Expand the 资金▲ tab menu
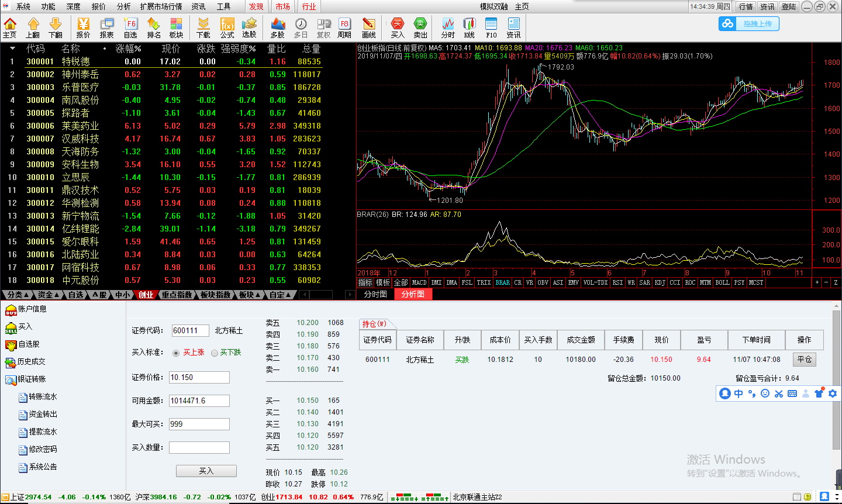 point(48,295)
